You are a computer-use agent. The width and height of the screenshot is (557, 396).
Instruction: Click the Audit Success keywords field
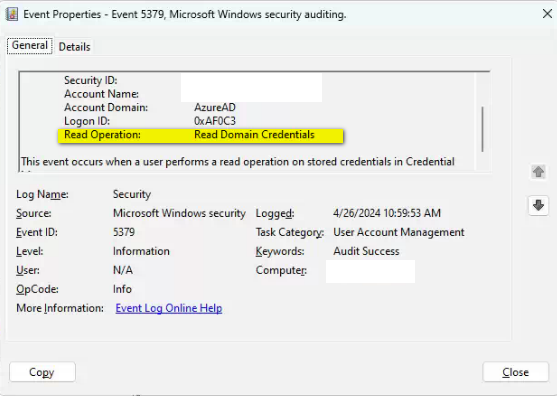(366, 251)
